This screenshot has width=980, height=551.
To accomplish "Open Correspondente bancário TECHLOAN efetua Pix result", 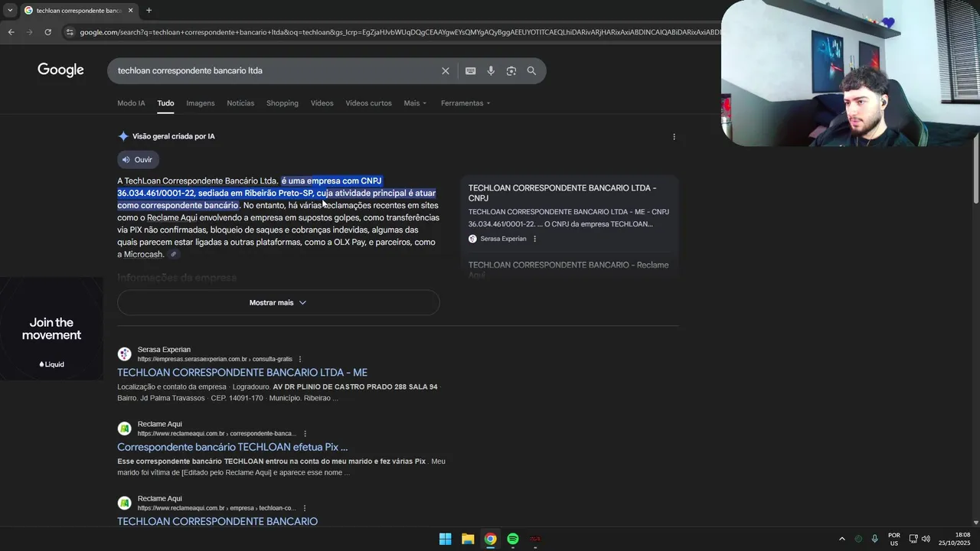I will pyautogui.click(x=232, y=447).
